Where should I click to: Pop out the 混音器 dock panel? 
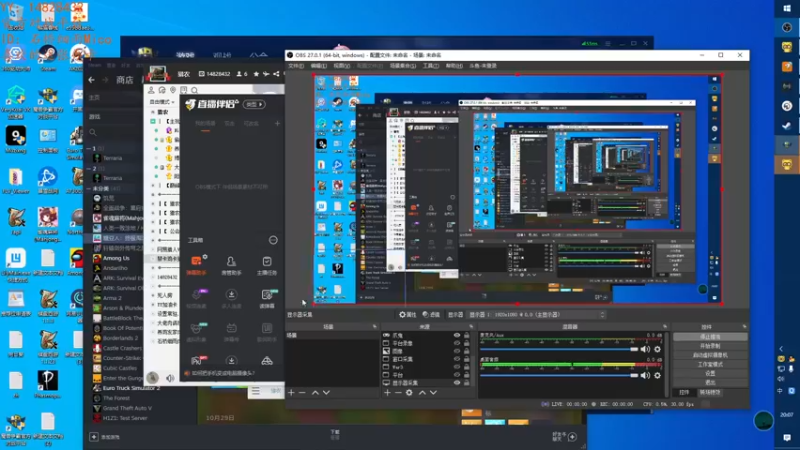tap(665, 327)
